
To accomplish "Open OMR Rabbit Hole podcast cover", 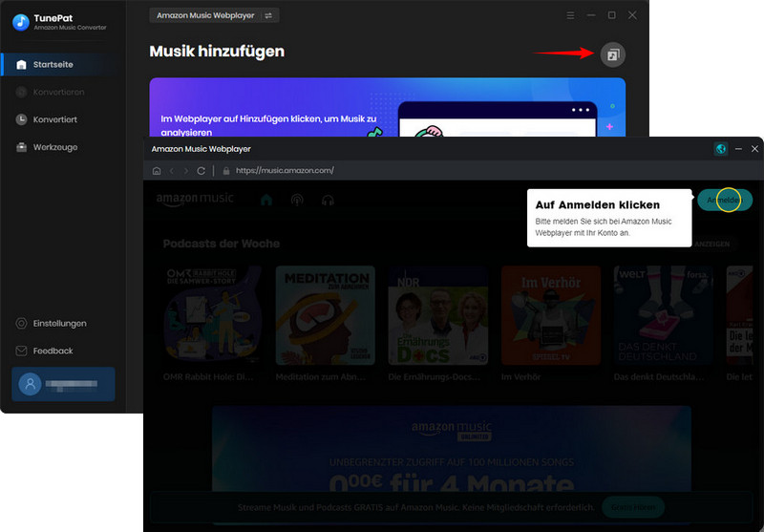I will [212, 315].
